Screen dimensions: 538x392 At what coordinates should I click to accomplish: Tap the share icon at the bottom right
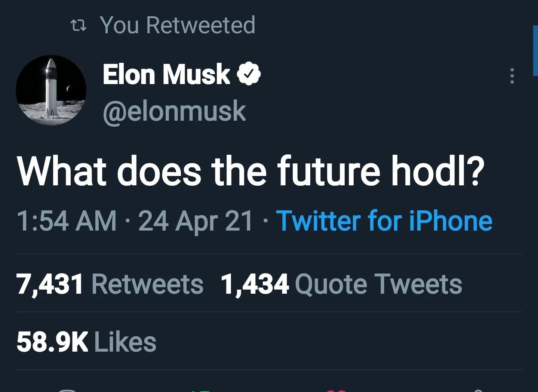[478, 390]
